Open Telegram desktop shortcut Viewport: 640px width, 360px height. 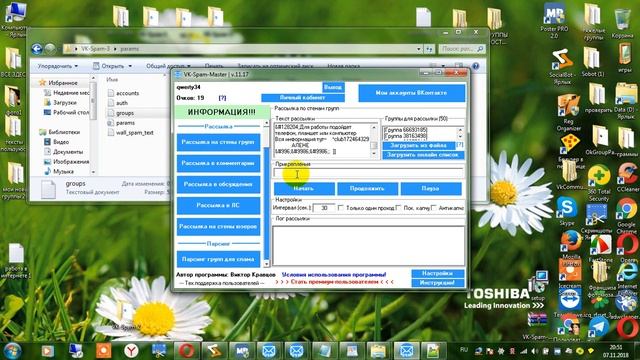(x=599, y=327)
